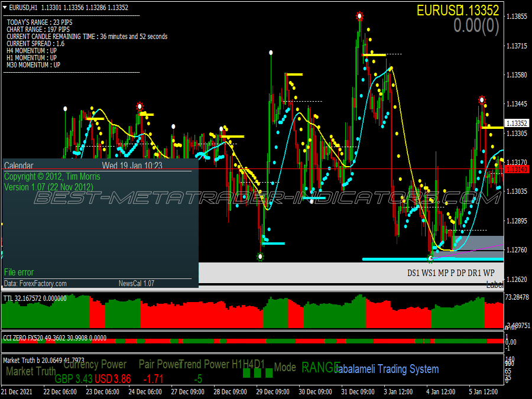Open the EURUSD,H1 chart menu triangle
This screenshot has width=532, height=399.
(x=5, y=8)
